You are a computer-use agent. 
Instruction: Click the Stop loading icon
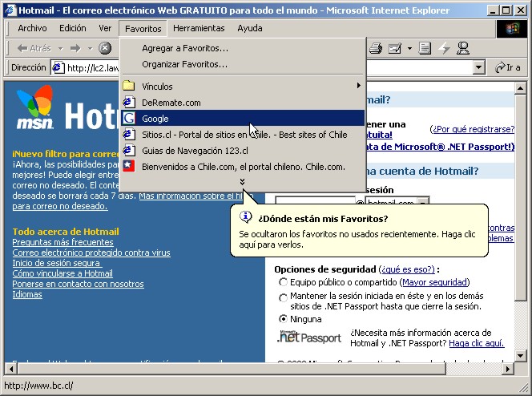[x=105, y=48]
